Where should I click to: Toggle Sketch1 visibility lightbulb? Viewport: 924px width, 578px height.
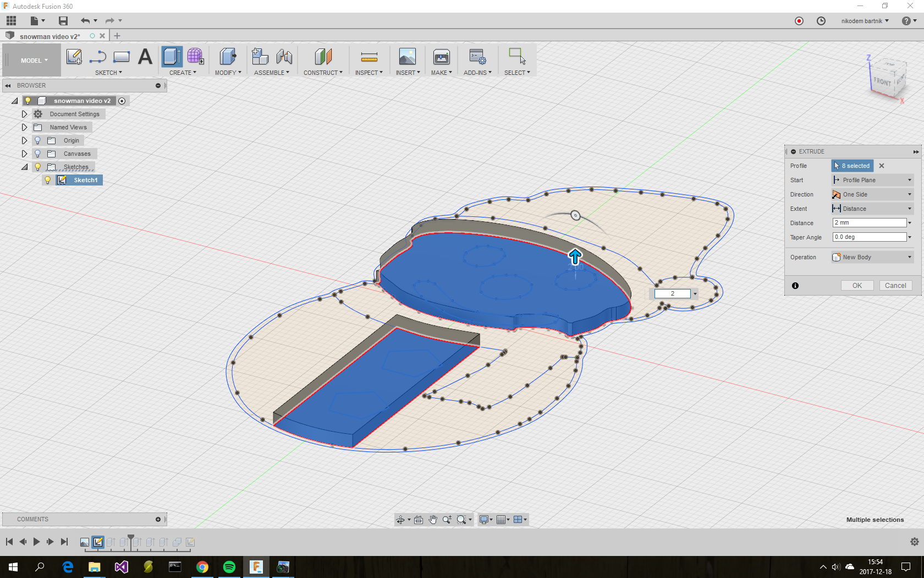point(48,180)
